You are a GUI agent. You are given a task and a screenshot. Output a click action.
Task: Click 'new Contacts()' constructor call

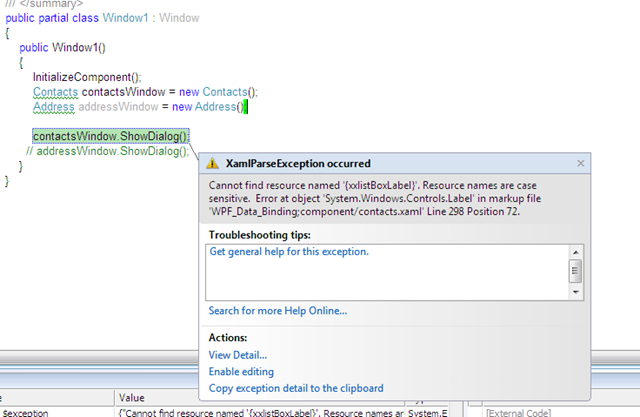coord(218,92)
